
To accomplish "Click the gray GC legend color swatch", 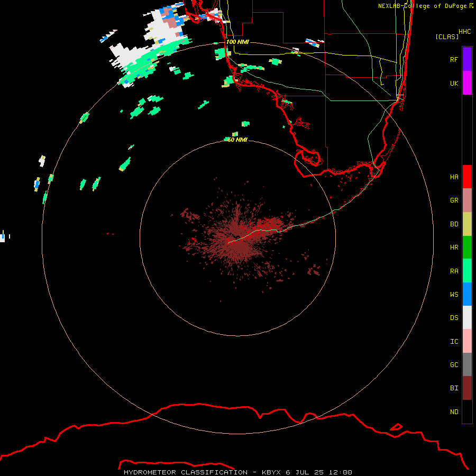I will [467, 364].
